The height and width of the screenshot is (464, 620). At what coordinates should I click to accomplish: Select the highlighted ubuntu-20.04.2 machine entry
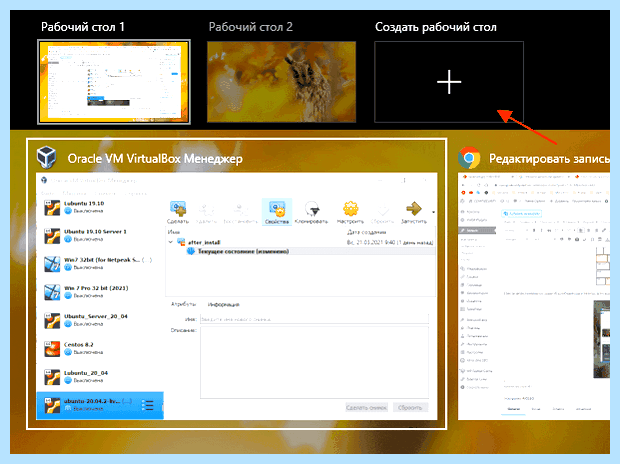[x=100, y=405]
